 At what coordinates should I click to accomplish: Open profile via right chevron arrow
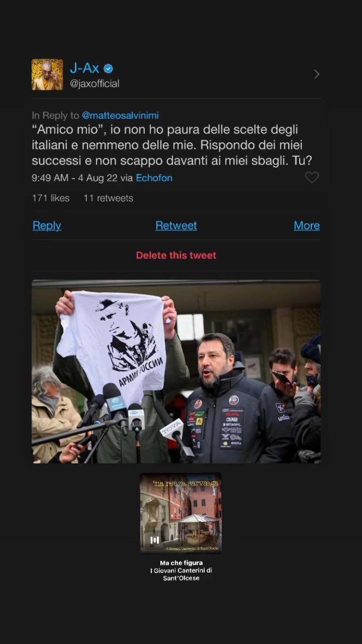click(317, 74)
